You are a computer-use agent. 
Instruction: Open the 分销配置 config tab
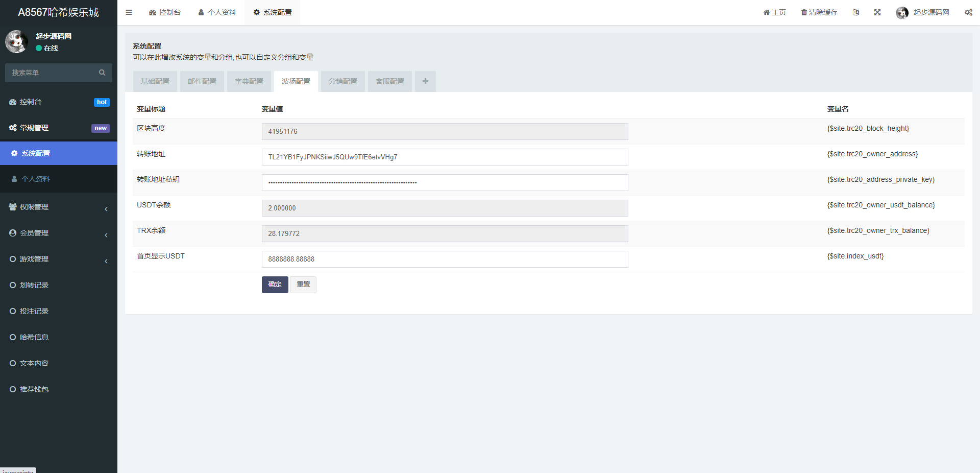tap(343, 81)
